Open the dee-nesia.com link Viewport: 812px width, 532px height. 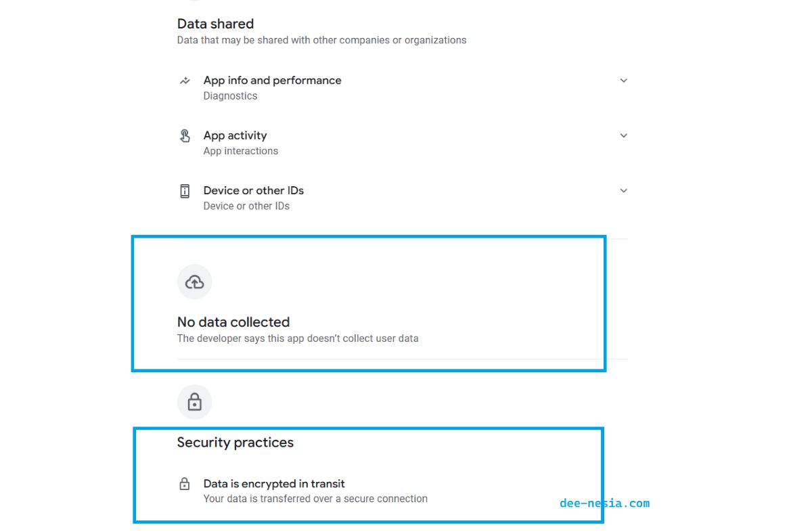point(605,503)
